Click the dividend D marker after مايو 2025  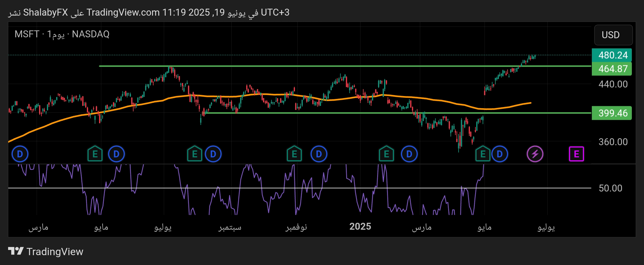500,154
